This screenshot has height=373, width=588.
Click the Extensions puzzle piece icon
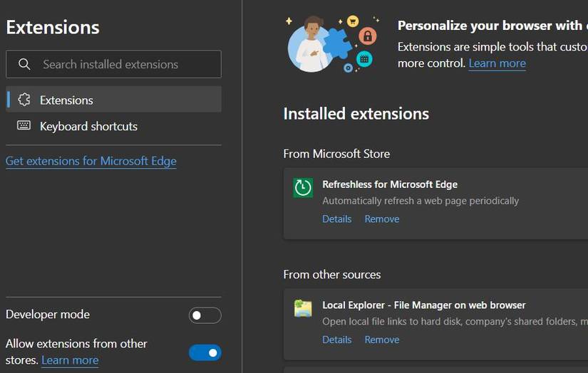(24, 100)
